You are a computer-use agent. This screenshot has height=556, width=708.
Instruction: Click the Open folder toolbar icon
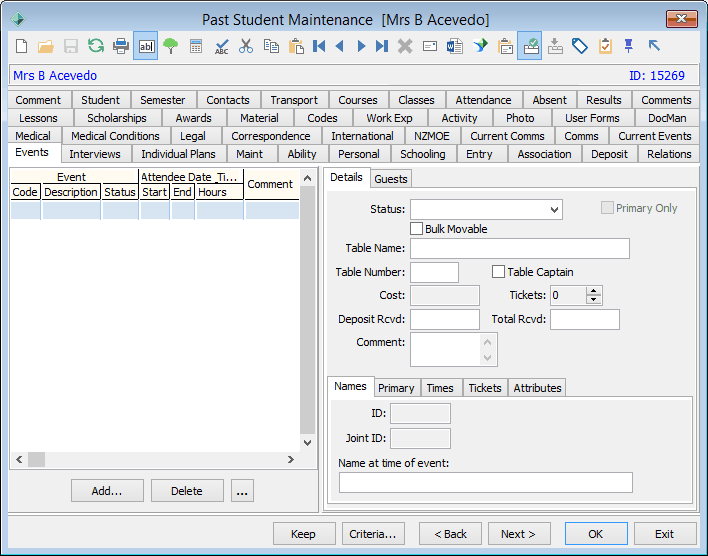point(46,46)
